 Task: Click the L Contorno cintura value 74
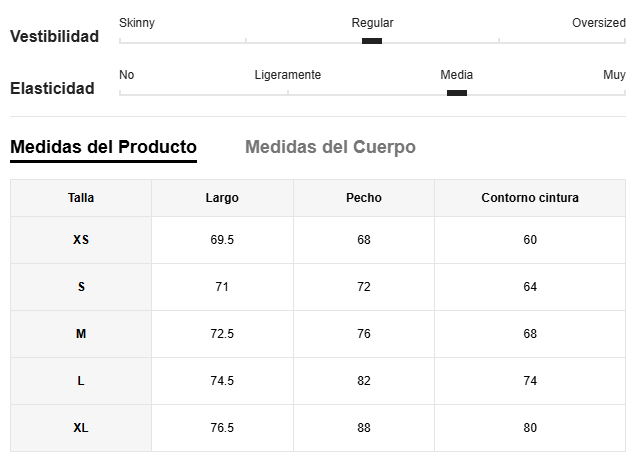coord(530,381)
